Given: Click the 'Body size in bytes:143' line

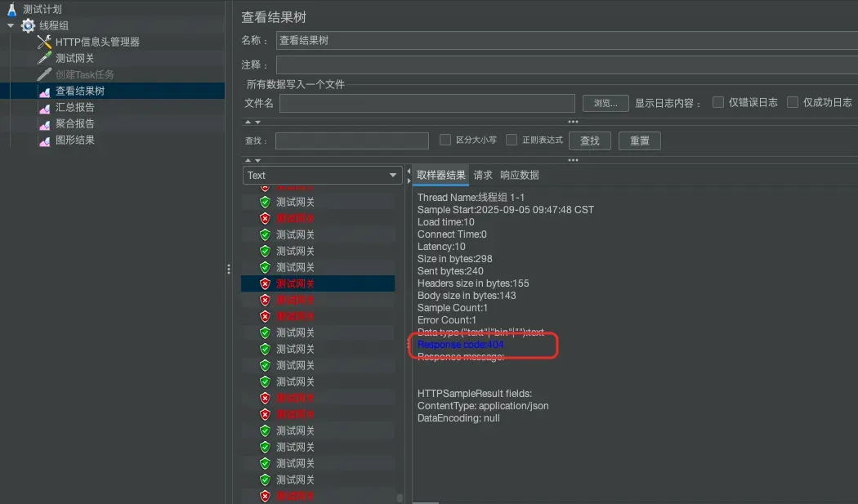Looking at the screenshot, I should coord(467,296).
